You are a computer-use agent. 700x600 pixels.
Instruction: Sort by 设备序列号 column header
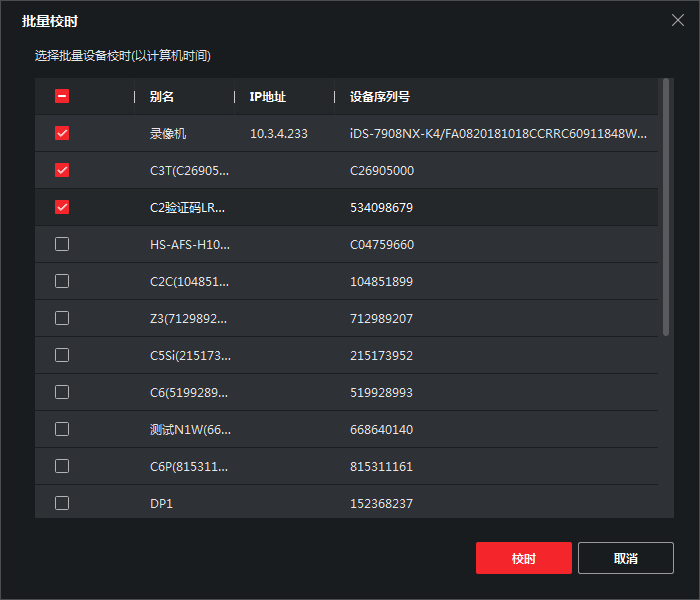(x=379, y=97)
